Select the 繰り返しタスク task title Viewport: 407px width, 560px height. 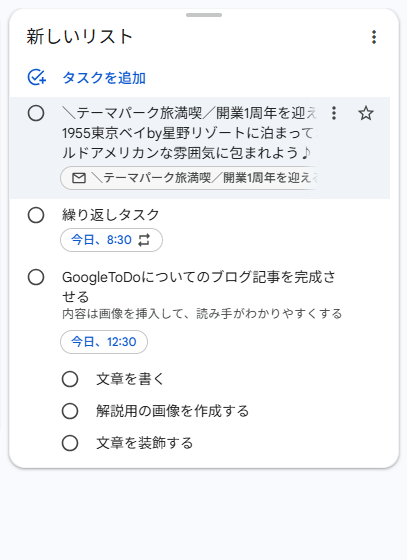111,215
